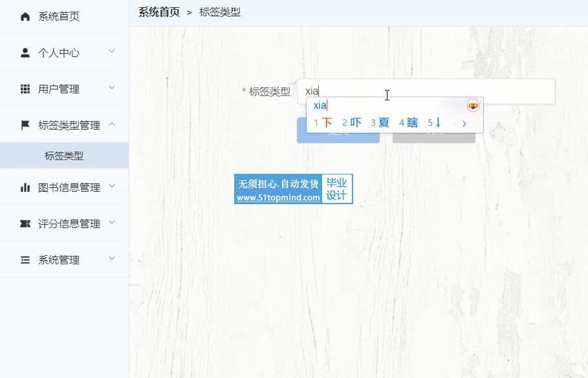Collapse the 标签类型管理 chevron arrow
Screen dimensions: 588x378
(112, 124)
